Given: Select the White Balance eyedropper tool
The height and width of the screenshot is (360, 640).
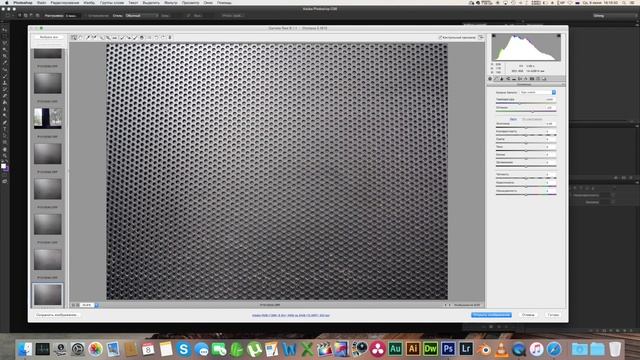Looking at the screenshot, I should (88, 38).
